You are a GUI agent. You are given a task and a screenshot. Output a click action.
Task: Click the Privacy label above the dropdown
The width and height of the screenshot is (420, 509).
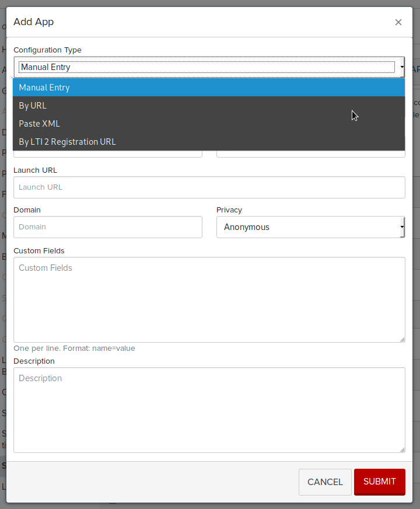point(229,210)
